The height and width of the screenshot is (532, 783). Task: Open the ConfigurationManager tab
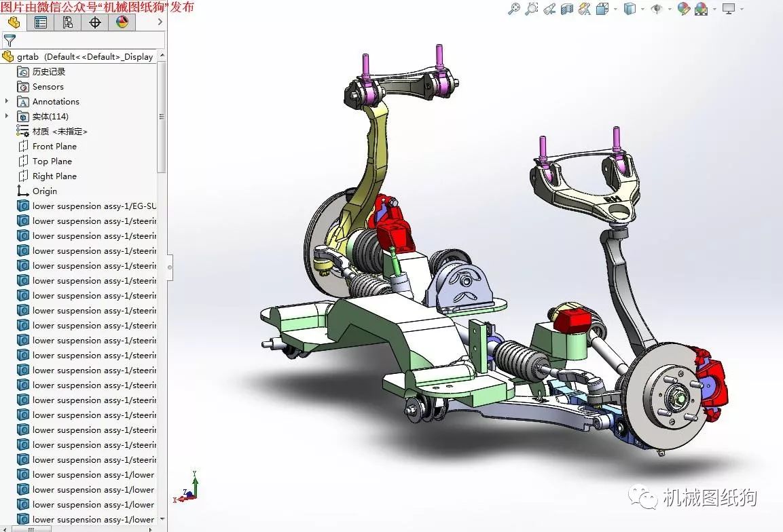click(67, 22)
